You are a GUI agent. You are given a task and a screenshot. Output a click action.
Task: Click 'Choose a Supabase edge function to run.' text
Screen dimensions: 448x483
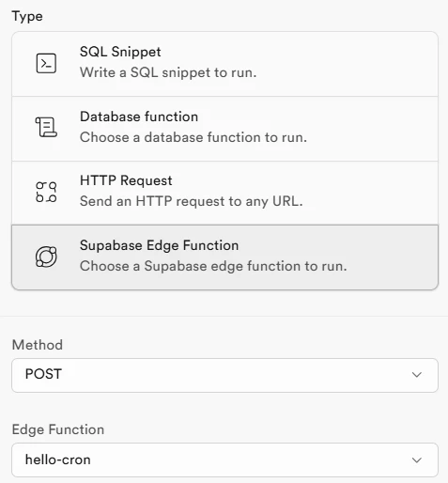[213, 266]
